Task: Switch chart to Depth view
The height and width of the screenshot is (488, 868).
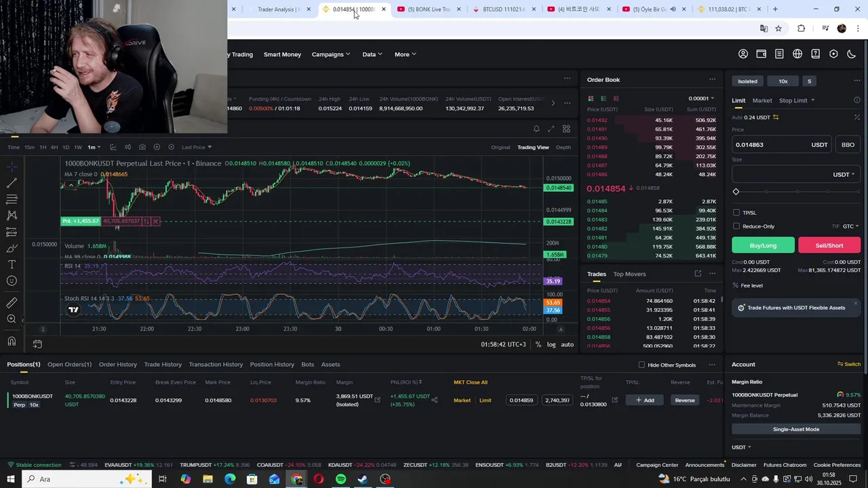Action: pos(564,147)
